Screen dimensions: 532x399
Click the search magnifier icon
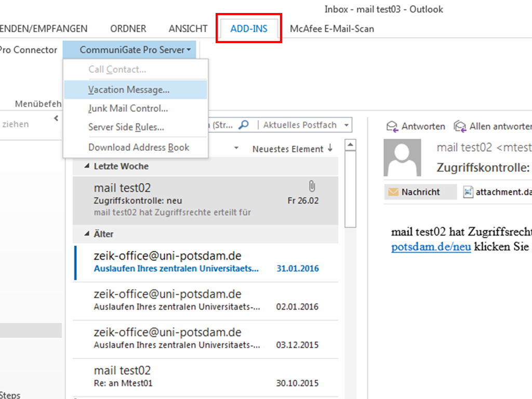[243, 125]
